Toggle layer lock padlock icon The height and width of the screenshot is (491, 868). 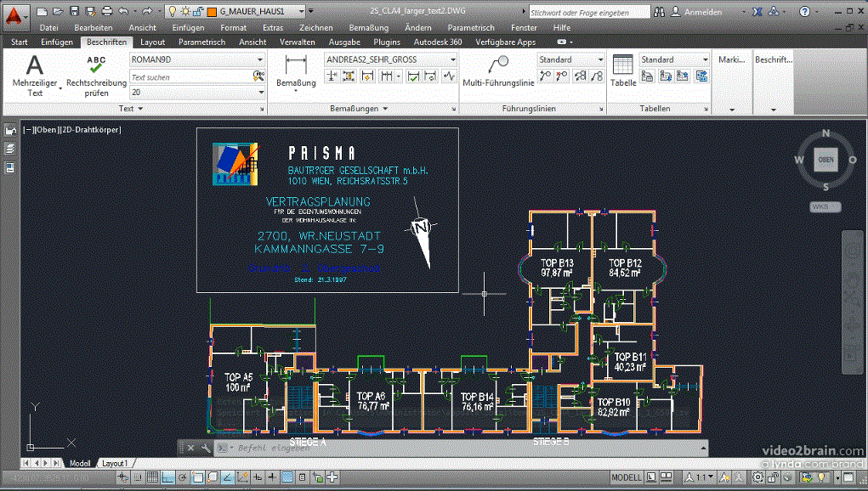click(x=197, y=11)
